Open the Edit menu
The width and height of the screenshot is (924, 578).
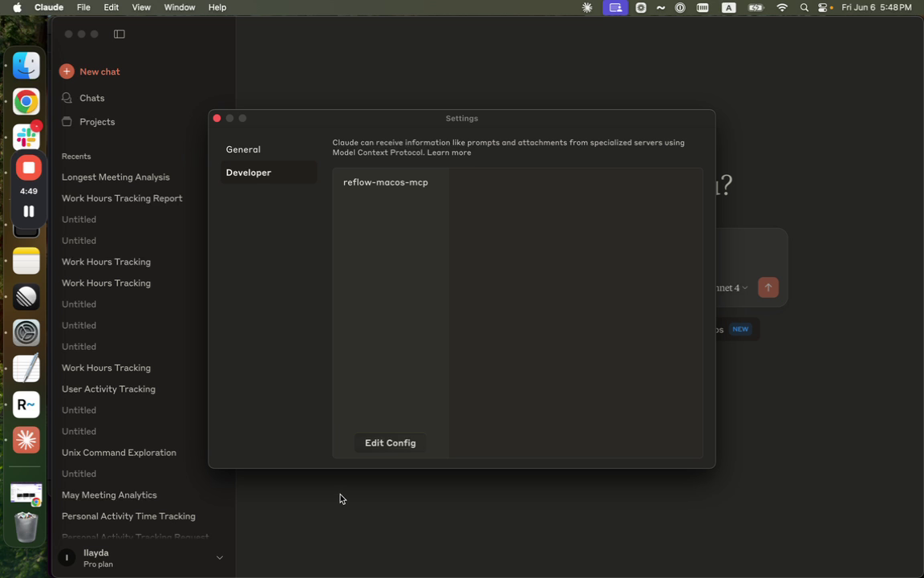111,8
